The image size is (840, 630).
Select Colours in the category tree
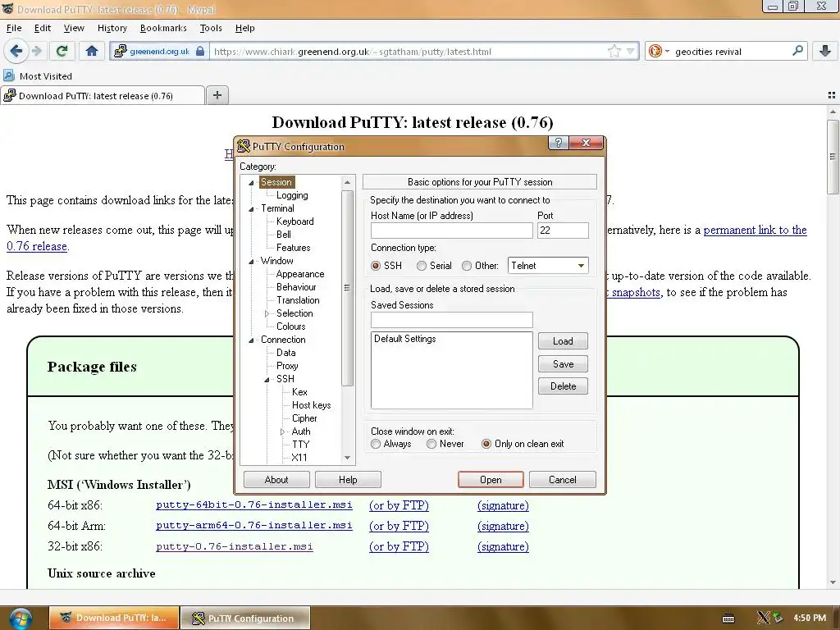291,326
